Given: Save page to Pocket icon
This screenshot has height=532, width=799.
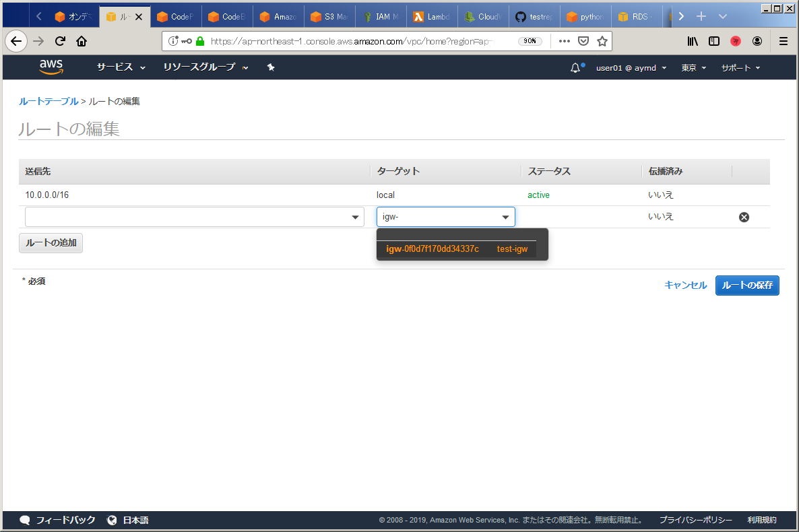Looking at the screenshot, I should [583, 41].
